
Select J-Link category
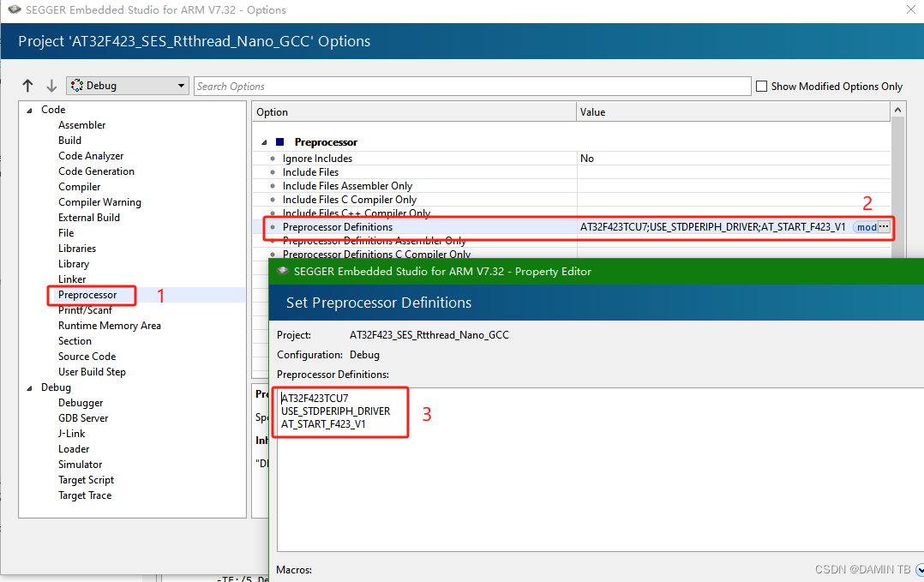pyautogui.click(x=71, y=434)
